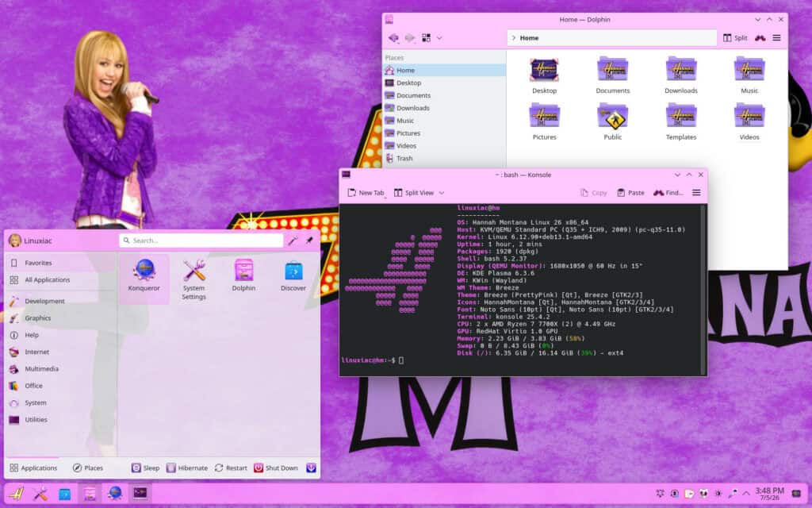This screenshot has height=508, width=812.
Task: Show hidden system tray icons arrow
Action: pyautogui.click(x=746, y=494)
